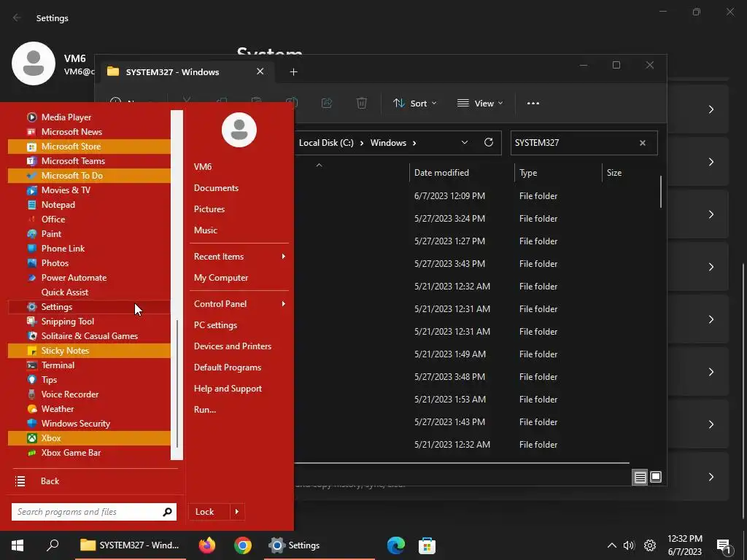Open Microsoft Edge from the taskbar
The width and height of the screenshot is (747, 560).
tap(395, 545)
